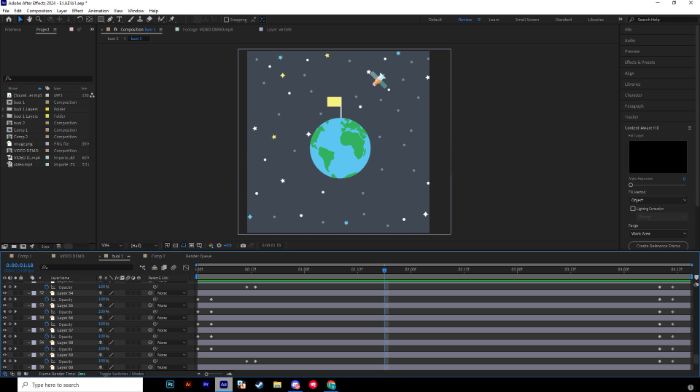Enable the Lighting Correction checkbox
The width and height of the screenshot is (700, 392).
point(633,209)
